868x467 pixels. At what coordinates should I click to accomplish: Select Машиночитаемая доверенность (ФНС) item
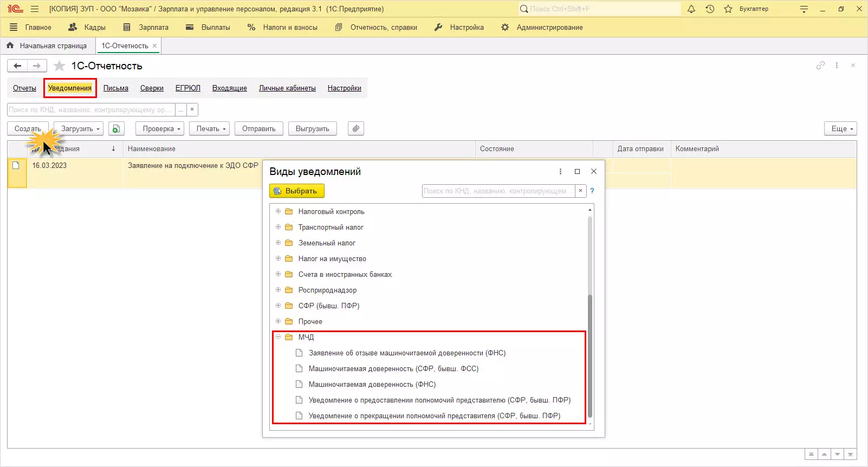pos(372,384)
